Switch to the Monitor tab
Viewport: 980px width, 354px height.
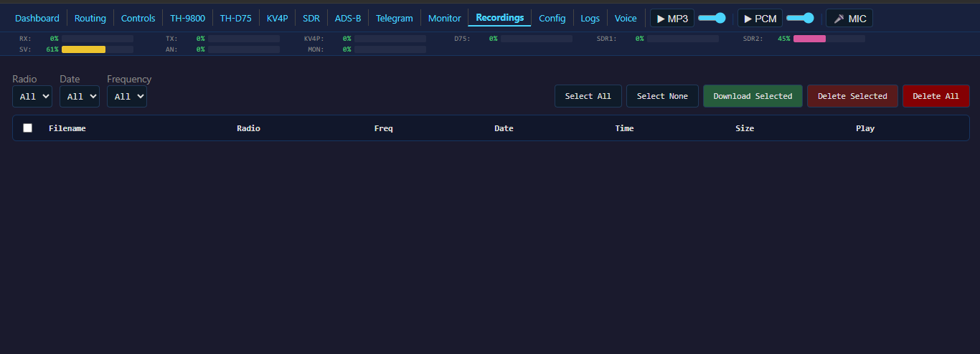(x=445, y=19)
